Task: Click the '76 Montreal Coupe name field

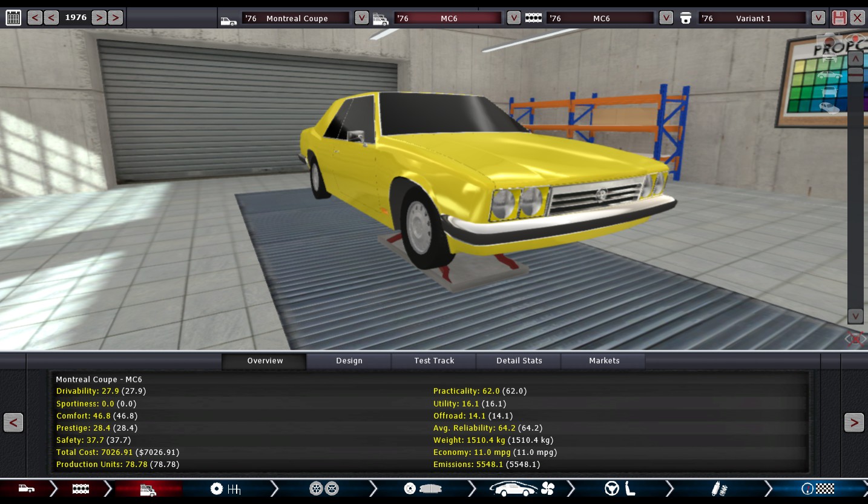Action: click(x=296, y=18)
